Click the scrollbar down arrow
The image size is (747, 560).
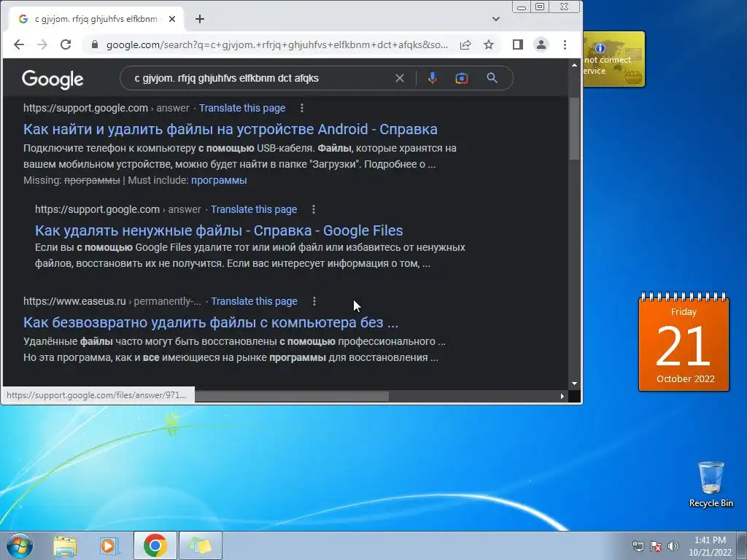[x=575, y=384]
